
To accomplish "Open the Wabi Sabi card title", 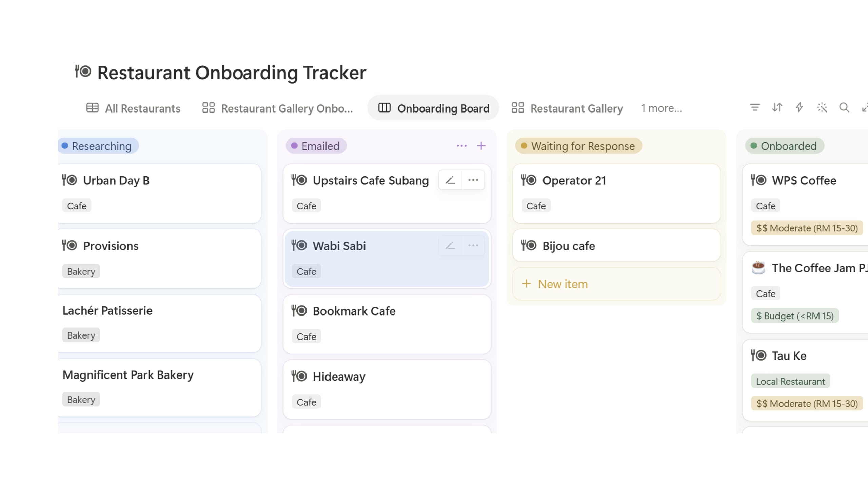I will pos(339,246).
